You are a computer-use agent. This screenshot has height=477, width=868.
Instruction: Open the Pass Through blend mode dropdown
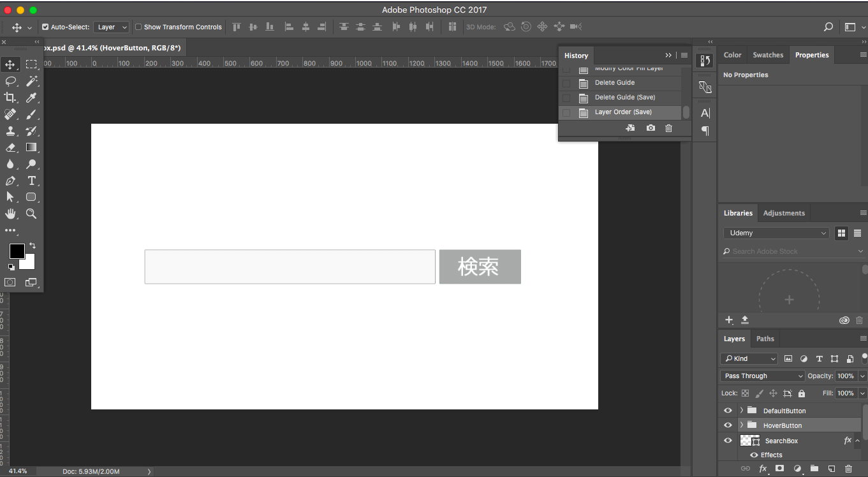[763, 376]
